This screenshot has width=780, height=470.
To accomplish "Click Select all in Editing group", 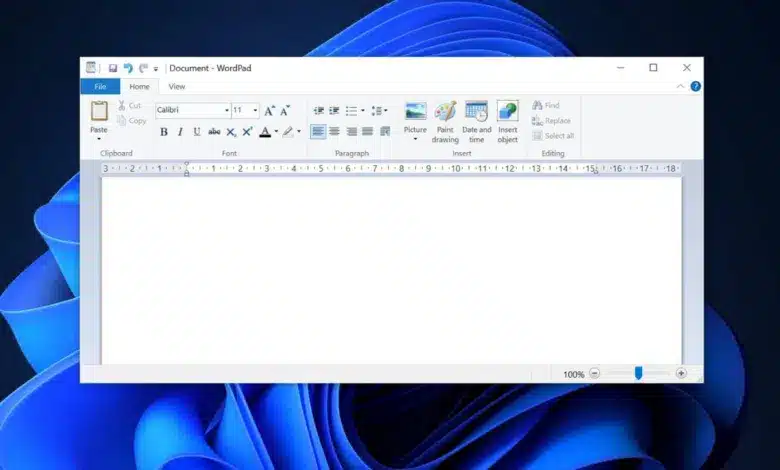I will 553,136.
